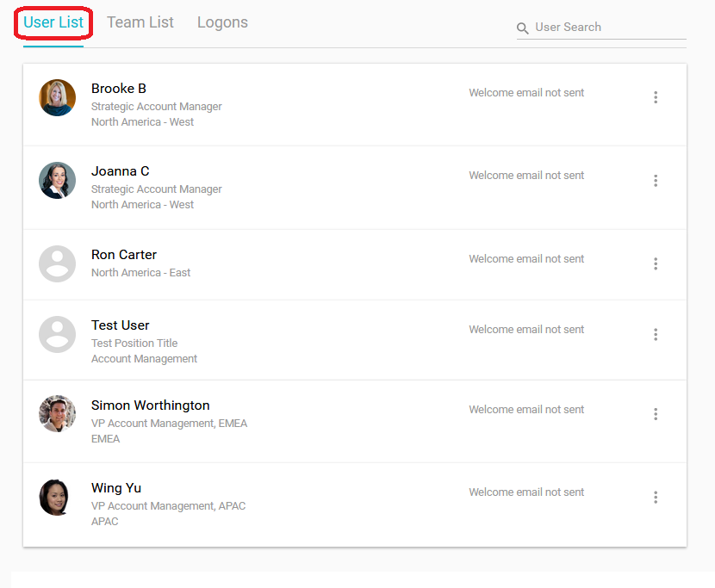
Task: Click Simon Worthington's Welcome email not sent status
Action: (526, 410)
